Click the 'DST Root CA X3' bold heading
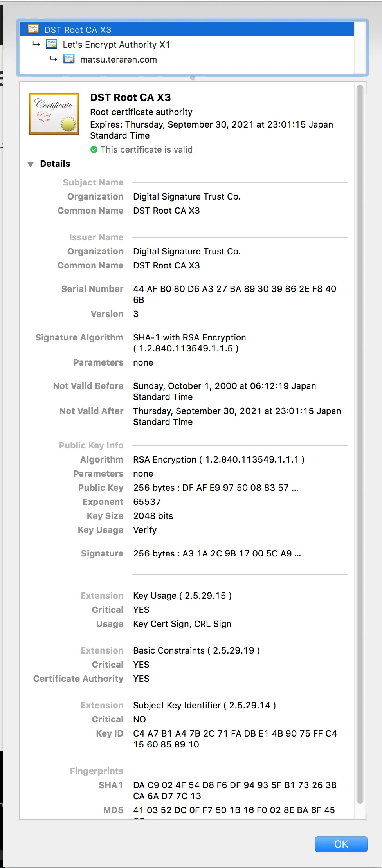This screenshot has width=382, height=868. click(131, 97)
